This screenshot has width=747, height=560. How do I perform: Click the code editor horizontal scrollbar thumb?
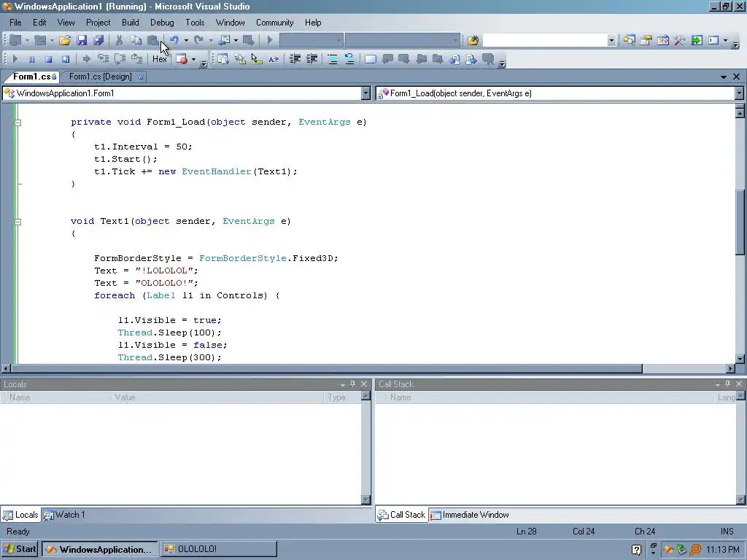point(326,368)
